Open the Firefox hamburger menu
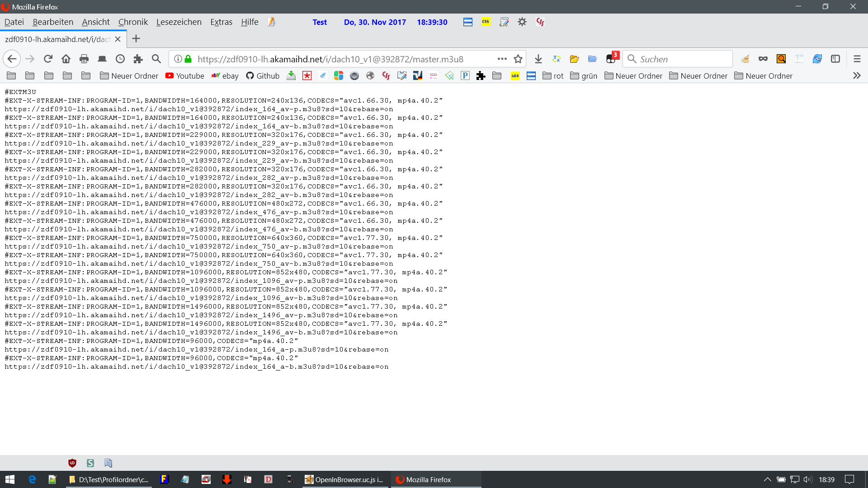This screenshot has width=868, height=488. [x=857, y=59]
